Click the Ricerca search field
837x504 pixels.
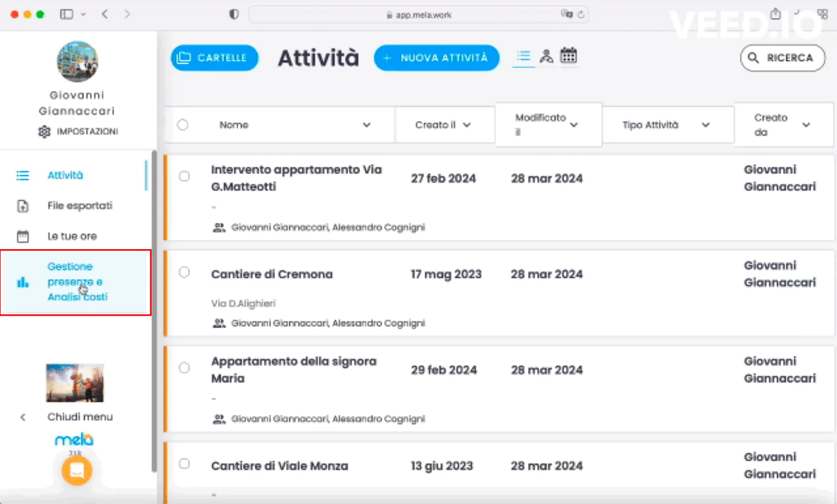tap(782, 58)
